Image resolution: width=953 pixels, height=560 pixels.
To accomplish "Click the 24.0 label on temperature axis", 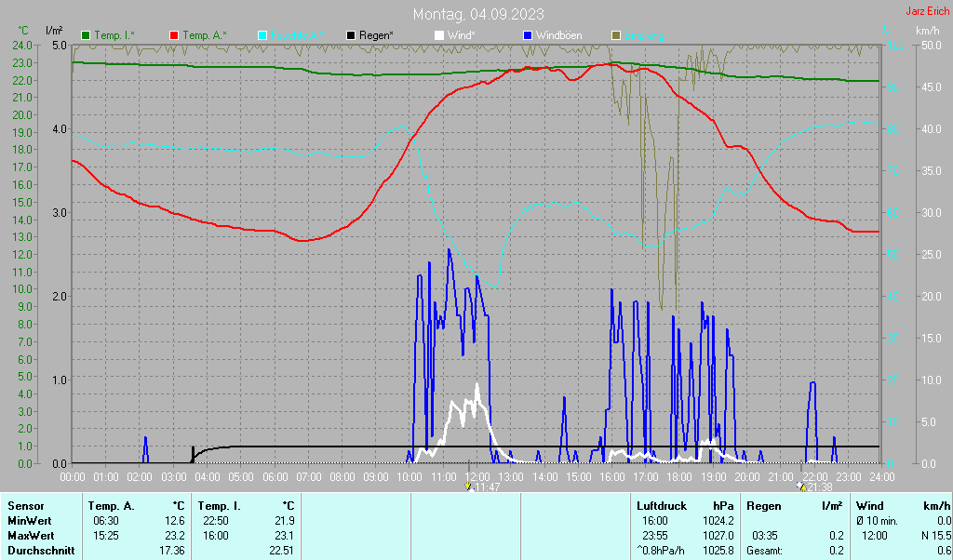I will click(x=22, y=45).
